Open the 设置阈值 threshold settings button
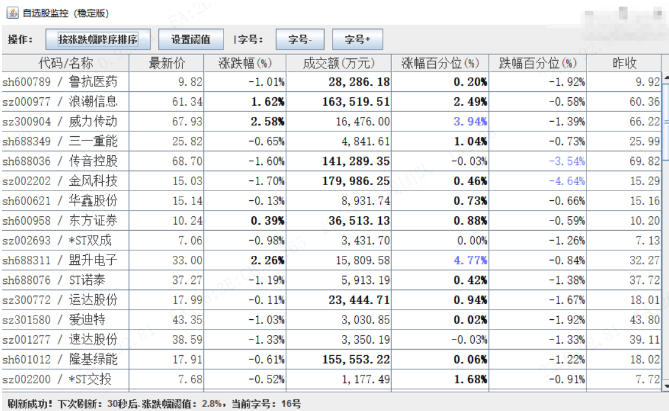This screenshot has width=669, height=411. coord(191,40)
